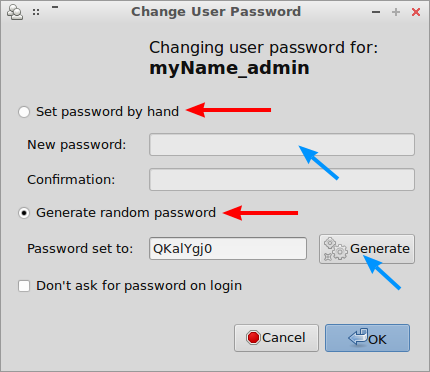Click the Don't ask for password label text
This screenshot has height=372, width=430.
(139, 286)
